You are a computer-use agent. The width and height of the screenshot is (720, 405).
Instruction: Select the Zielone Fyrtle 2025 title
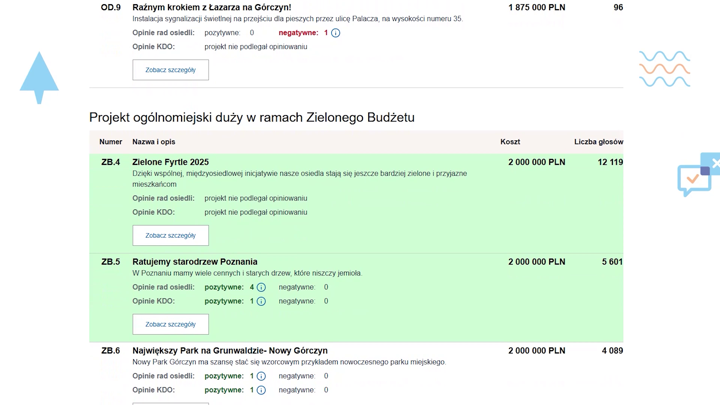(x=170, y=162)
